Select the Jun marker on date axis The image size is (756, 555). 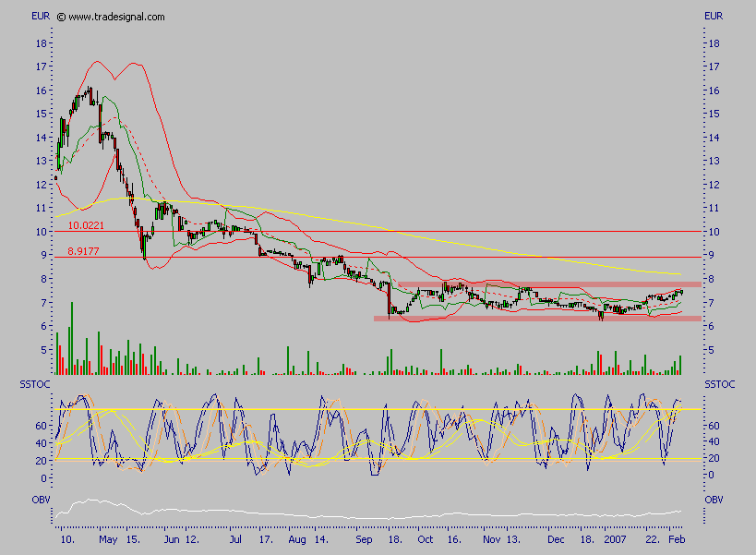coord(172,537)
